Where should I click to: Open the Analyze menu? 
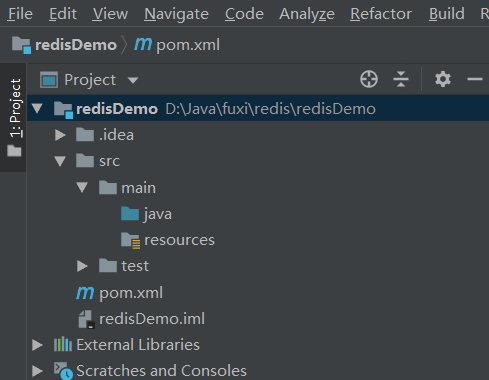(x=307, y=14)
